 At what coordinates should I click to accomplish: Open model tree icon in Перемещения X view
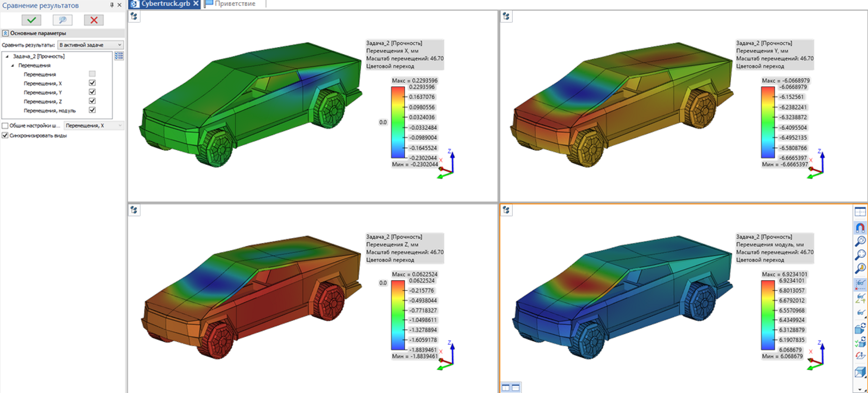(x=135, y=17)
